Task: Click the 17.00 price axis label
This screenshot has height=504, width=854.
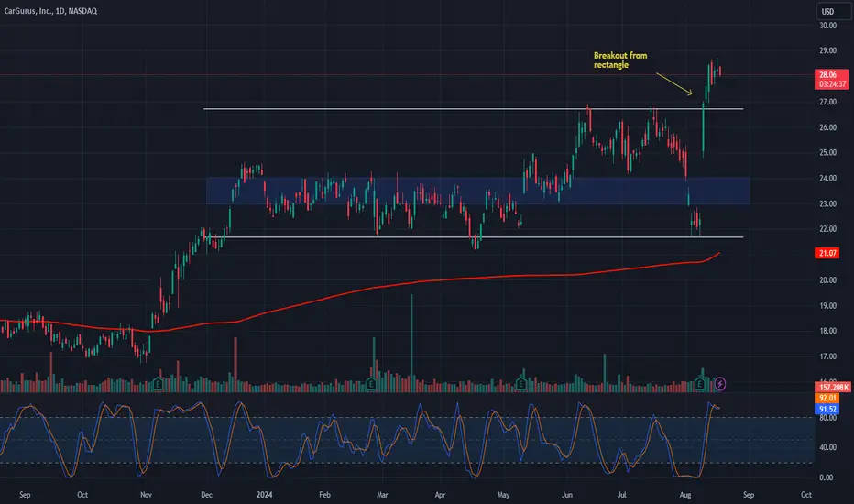Action: 827,356
